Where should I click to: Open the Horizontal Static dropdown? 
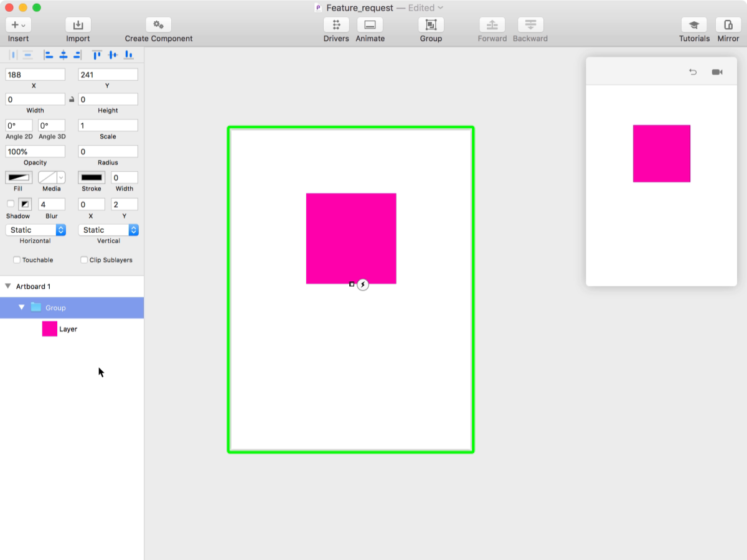(x=35, y=230)
